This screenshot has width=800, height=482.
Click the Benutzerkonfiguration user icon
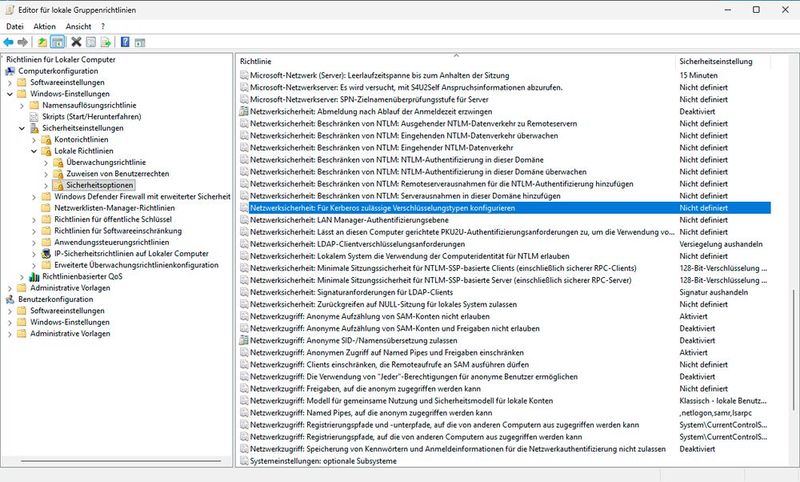point(10,299)
